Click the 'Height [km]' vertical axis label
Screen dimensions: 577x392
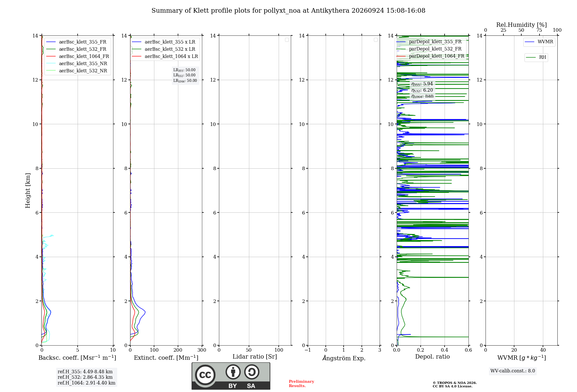coord(28,191)
